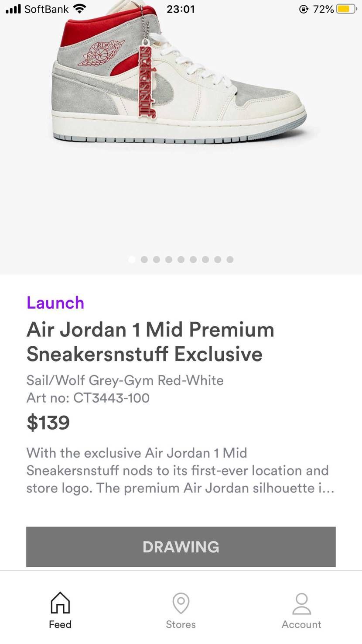Switch to the Account tab label
The width and height of the screenshot is (362, 644).
click(x=301, y=624)
